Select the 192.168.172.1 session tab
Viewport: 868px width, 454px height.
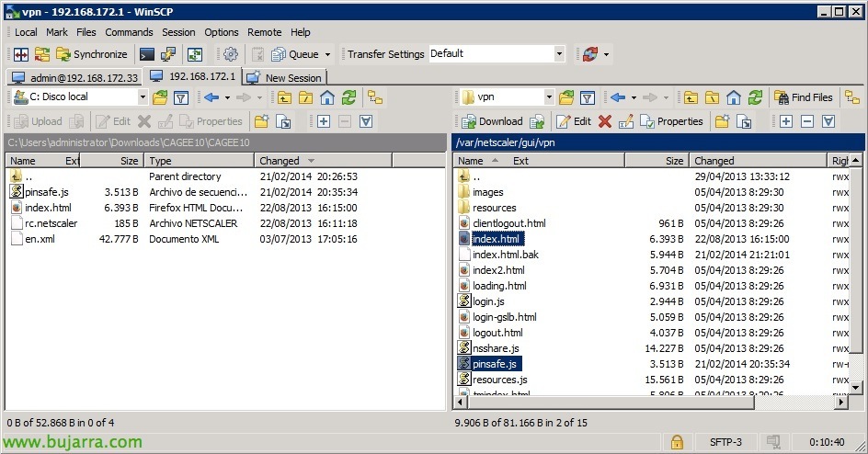point(192,76)
